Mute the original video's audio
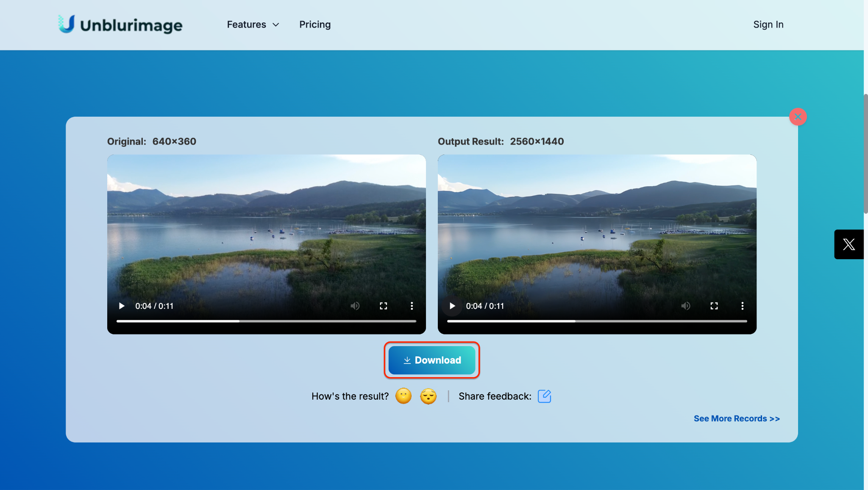 coord(355,306)
